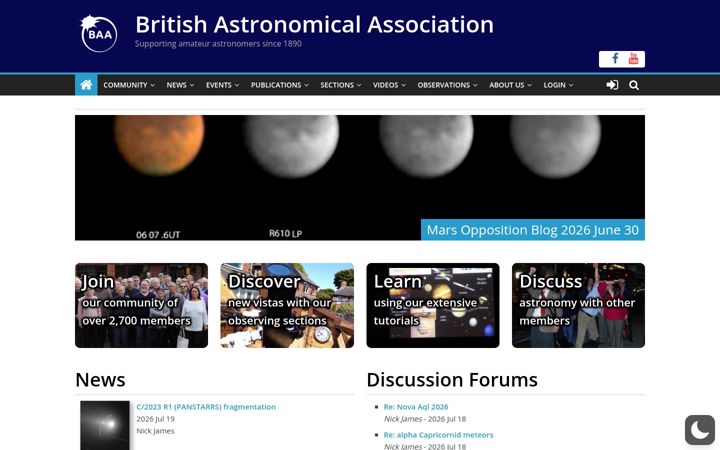Click tagline Supporting amateur astronomers since 1890
The width and height of the screenshot is (720, 450).
(x=218, y=44)
